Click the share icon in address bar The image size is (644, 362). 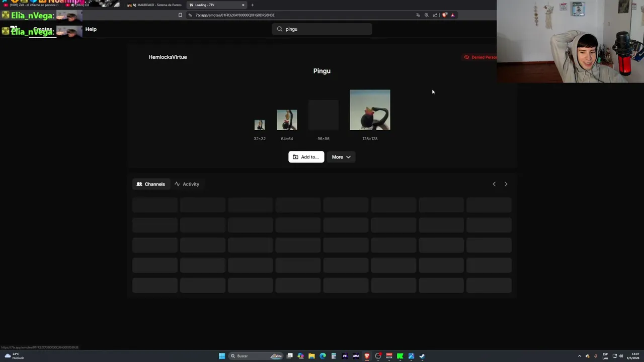tap(435, 15)
